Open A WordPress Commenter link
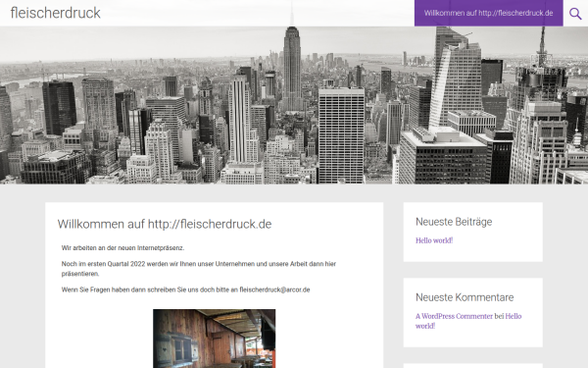 454,316
